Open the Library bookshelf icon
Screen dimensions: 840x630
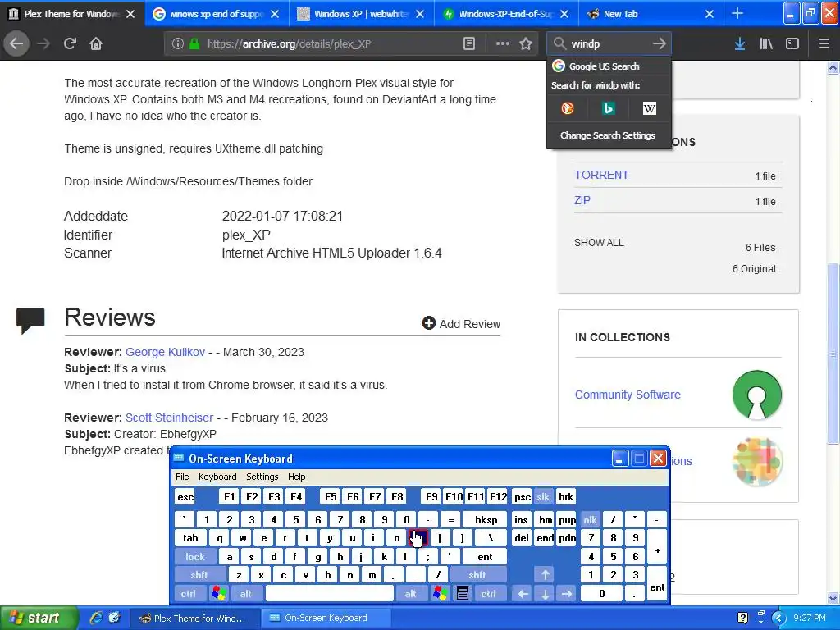[766, 44]
